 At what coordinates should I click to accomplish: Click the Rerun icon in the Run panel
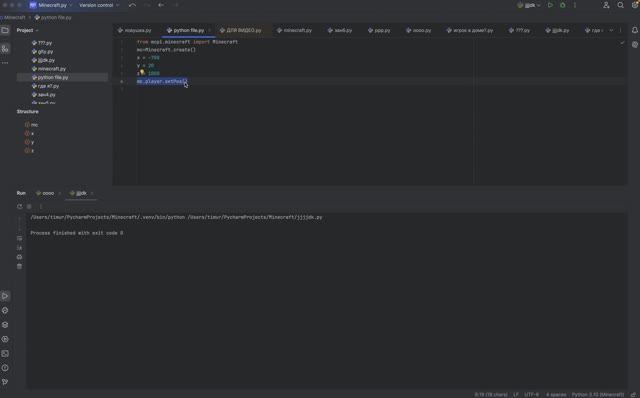coord(20,207)
